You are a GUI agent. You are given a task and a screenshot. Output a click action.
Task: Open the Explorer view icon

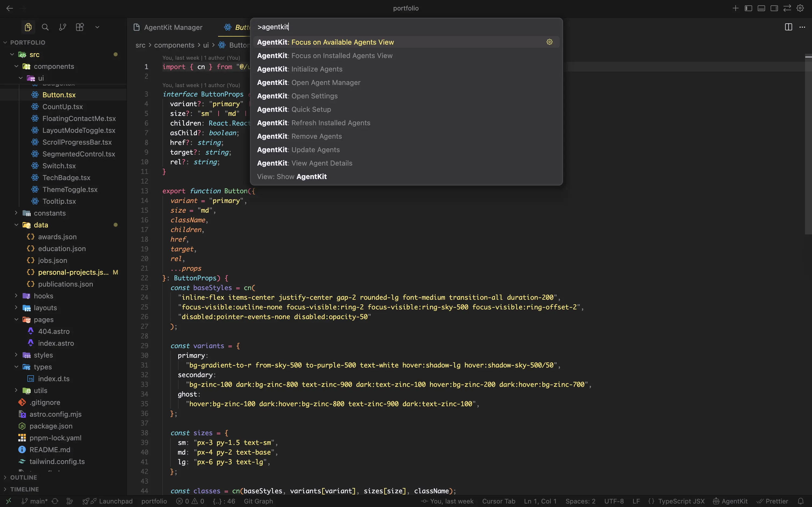pyautogui.click(x=28, y=27)
